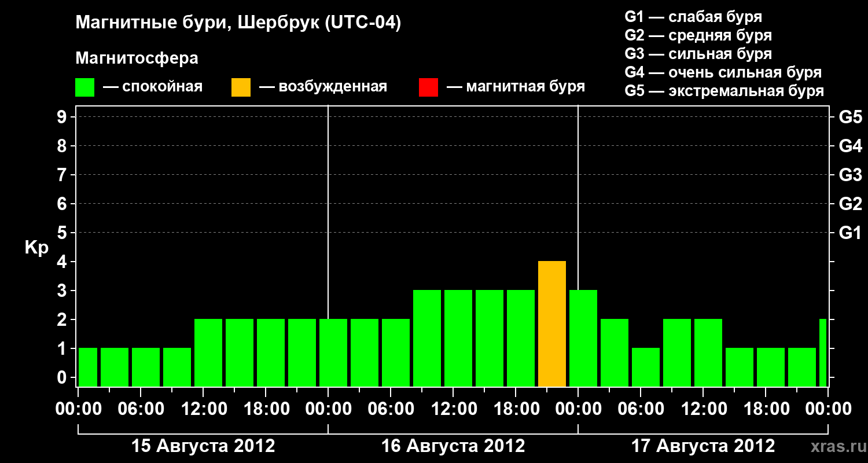
Task: Click the standalone 'G3' right-axis label
Action: click(850, 175)
